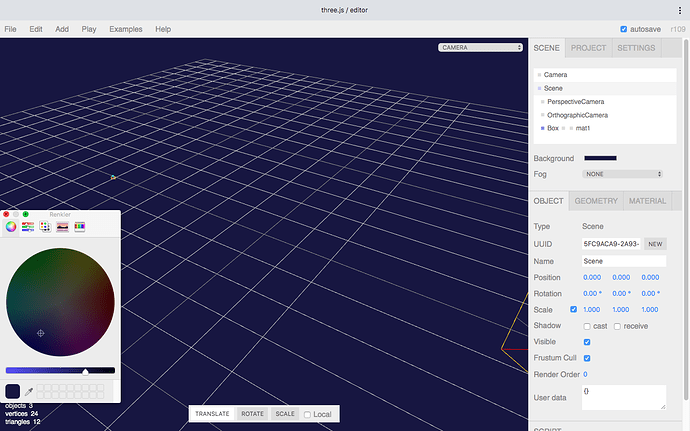Image resolution: width=690 pixels, height=431 pixels.
Task: Click the Box geometry icon in outliner
Action: point(563,128)
